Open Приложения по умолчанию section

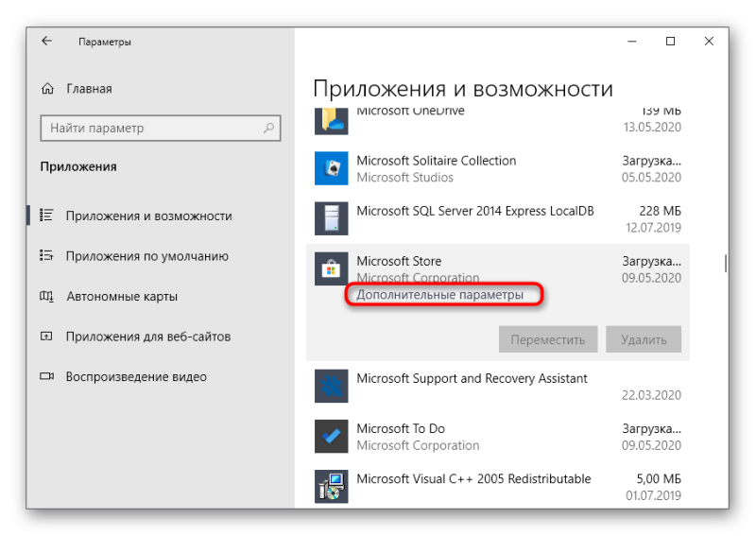click(147, 256)
